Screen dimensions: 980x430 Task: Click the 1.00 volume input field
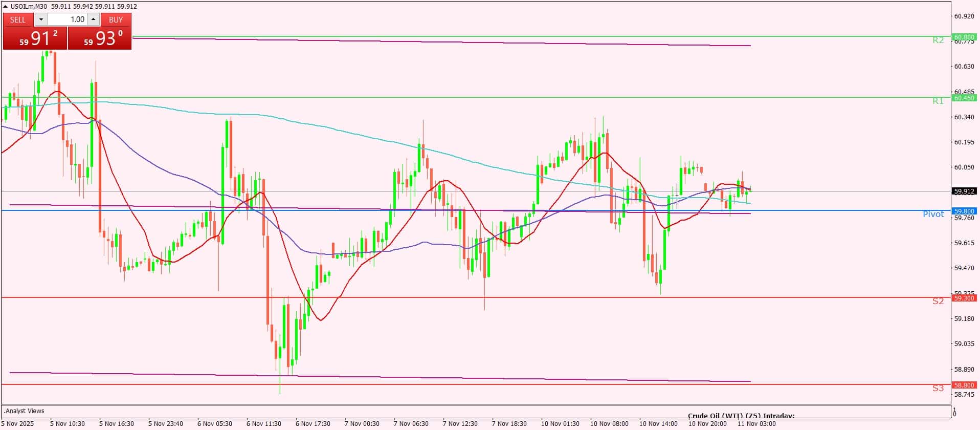click(x=67, y=19)
